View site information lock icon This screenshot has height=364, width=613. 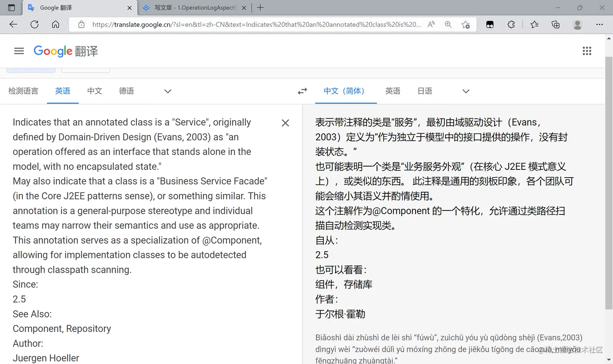tap(81, 24)
